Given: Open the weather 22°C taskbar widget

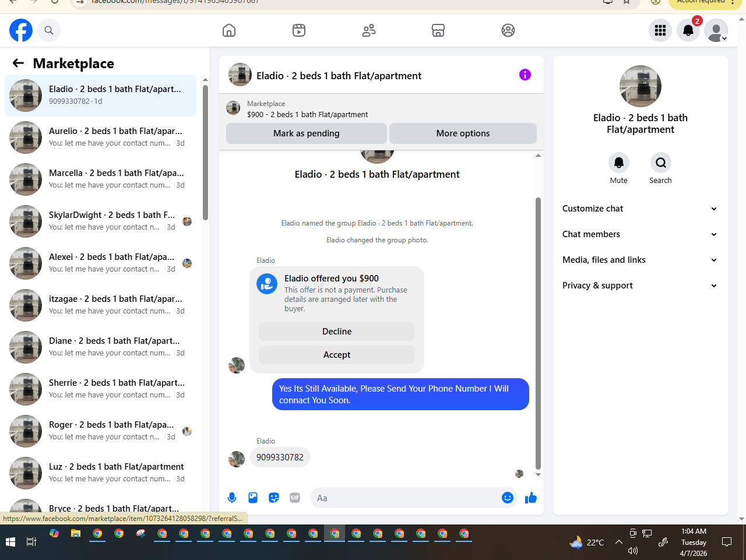Looking at the screenshot, I should pos(586,542).
